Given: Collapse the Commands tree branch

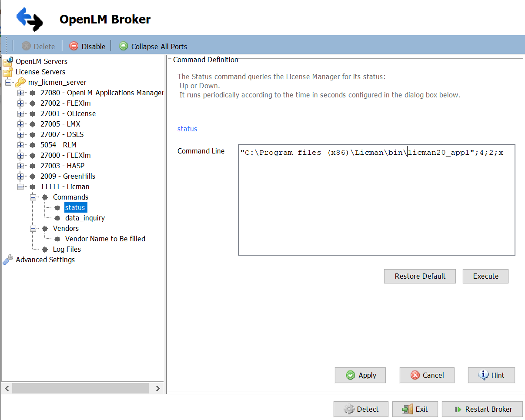Looking at the screenshot, I should (33, 197).
